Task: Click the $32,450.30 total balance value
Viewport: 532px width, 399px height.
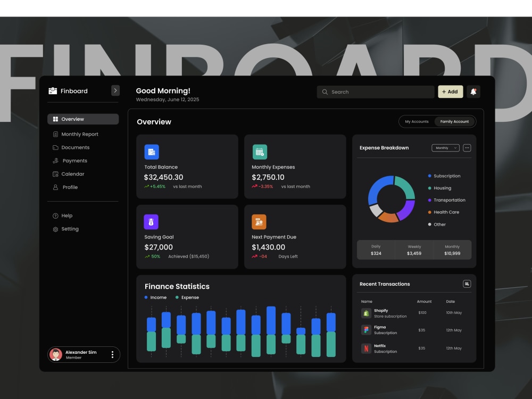Action: 163,177
